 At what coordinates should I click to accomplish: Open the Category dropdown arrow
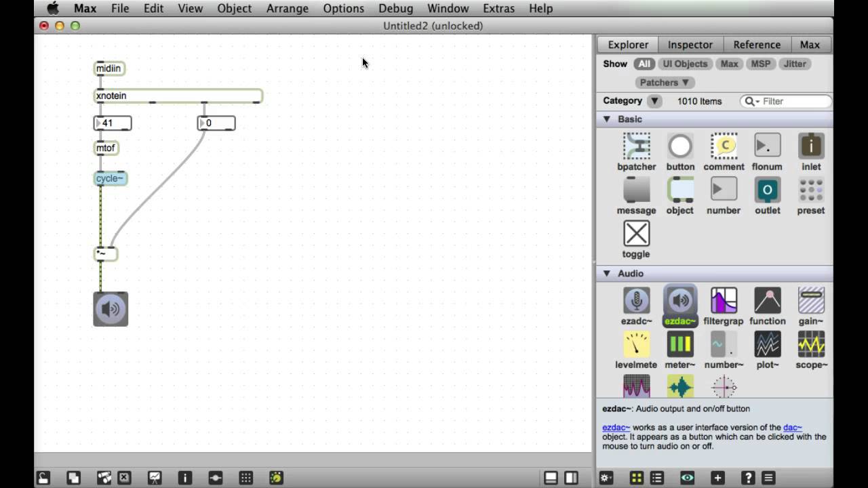[654, 101]
